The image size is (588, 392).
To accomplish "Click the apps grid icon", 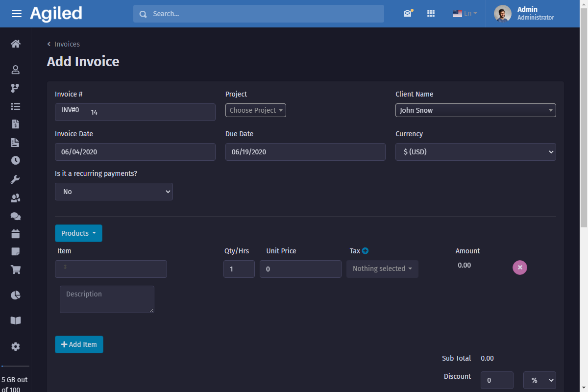I will pos(431,14).
